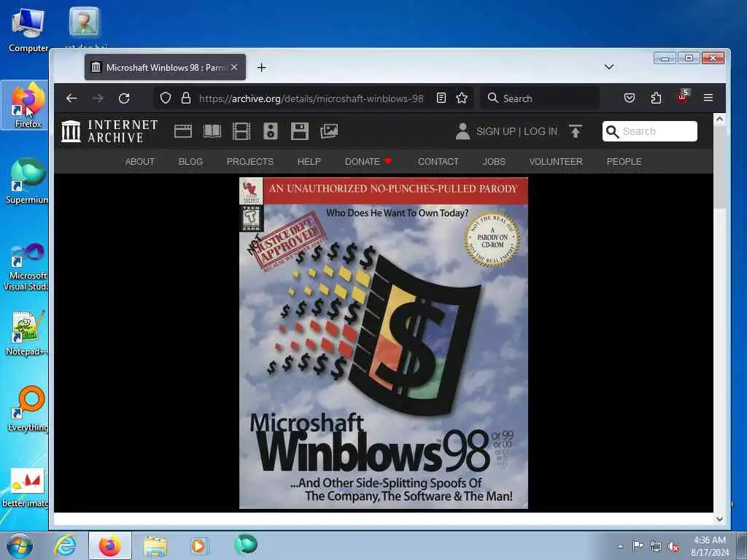
Task: Open PROJECTS in archive navigation
Action: (x=250, y=161)
